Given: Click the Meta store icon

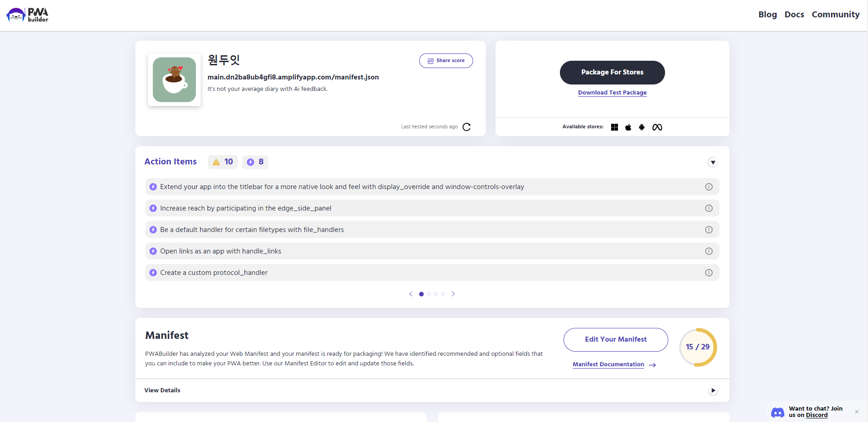Looking at the screenshot, I should (657, 127).
